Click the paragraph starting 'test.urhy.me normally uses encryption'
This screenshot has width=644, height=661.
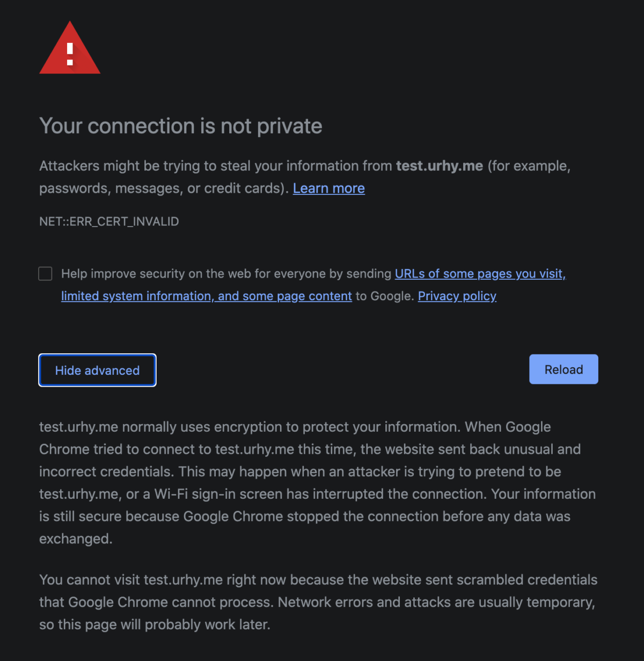295,427
